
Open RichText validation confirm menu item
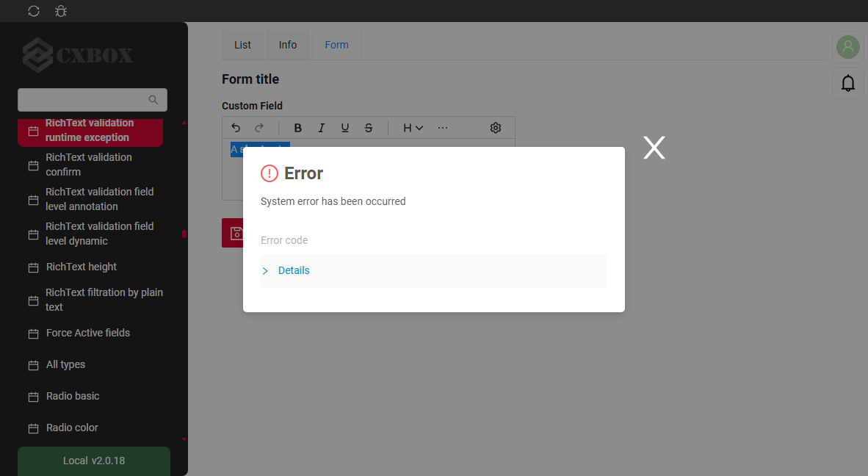(90, 165)
